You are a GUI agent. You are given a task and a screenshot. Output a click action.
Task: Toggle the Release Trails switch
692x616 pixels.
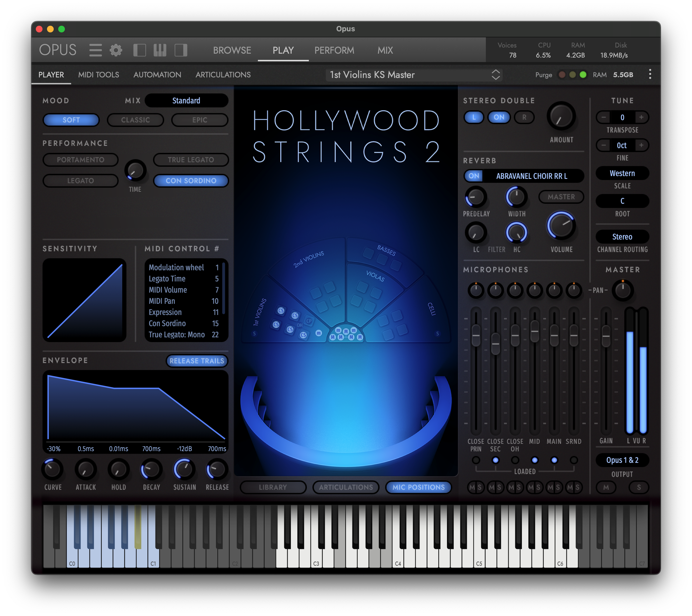tap(197, 361)
